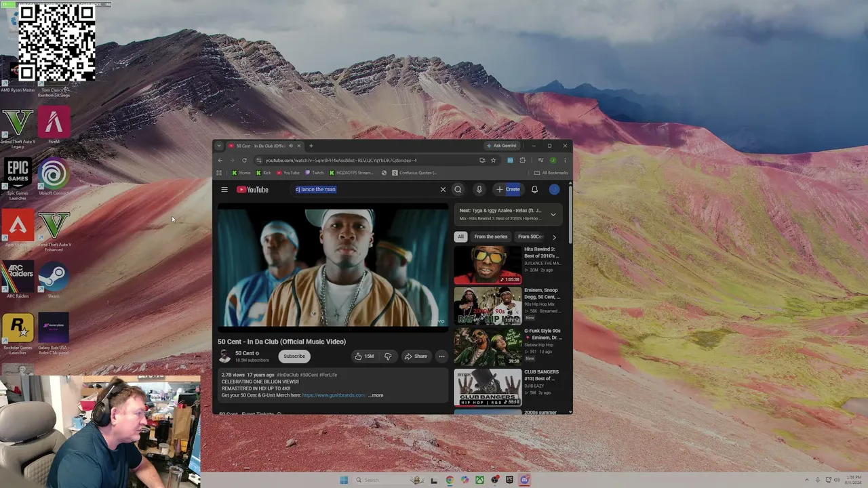Select the From 50 Cent chip
The height and width of the screenshot is (488, 868).
530,237
